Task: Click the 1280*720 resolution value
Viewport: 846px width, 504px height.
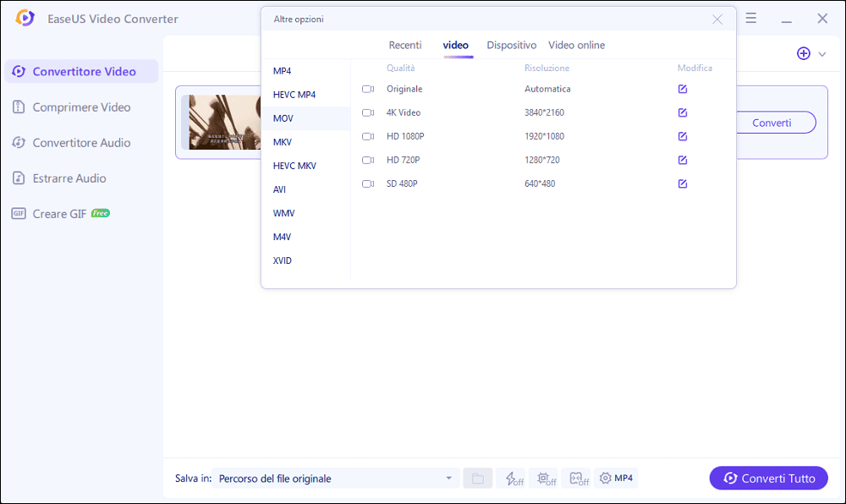Action: 542,160
